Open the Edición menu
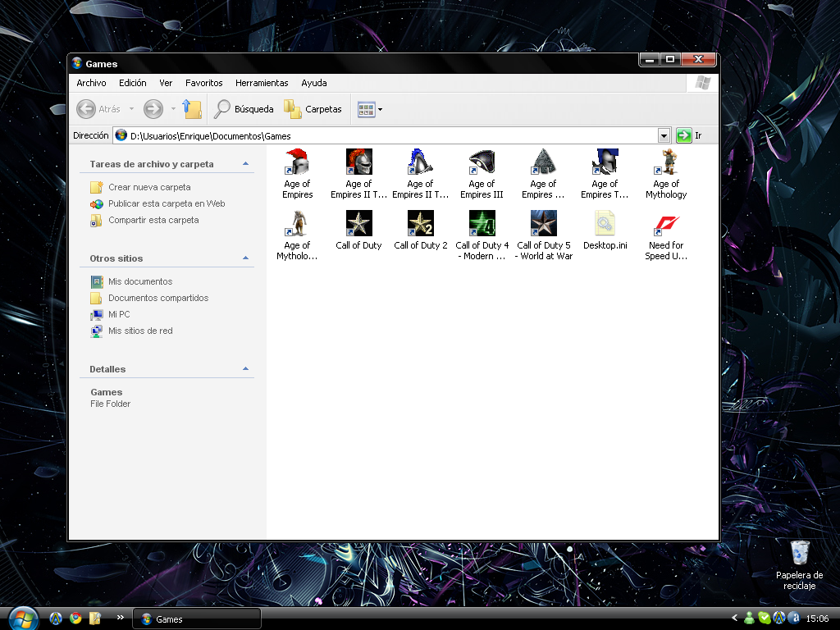Image resolution: width=840 pixels, height=630 pixels. click(132, 83)
